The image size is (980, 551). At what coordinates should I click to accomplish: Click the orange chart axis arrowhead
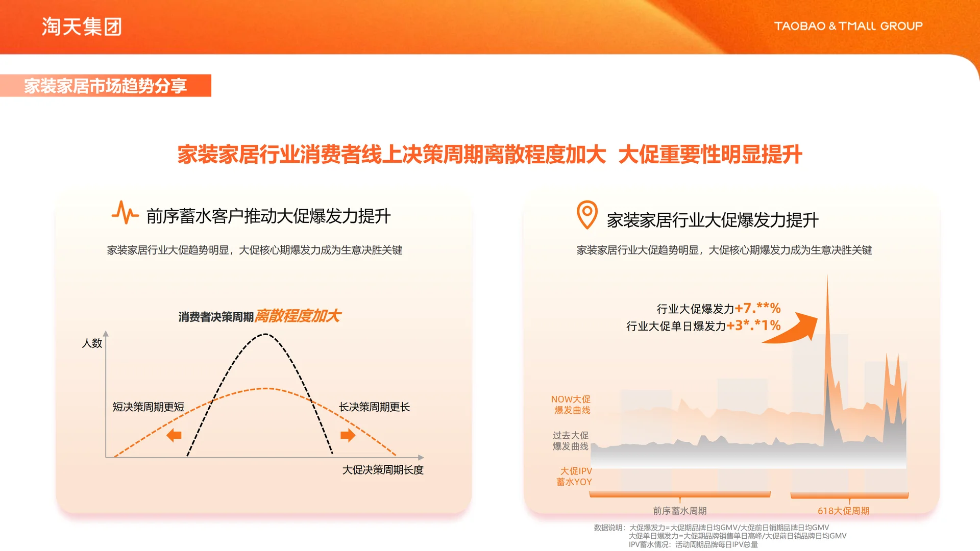coord(423,458)
